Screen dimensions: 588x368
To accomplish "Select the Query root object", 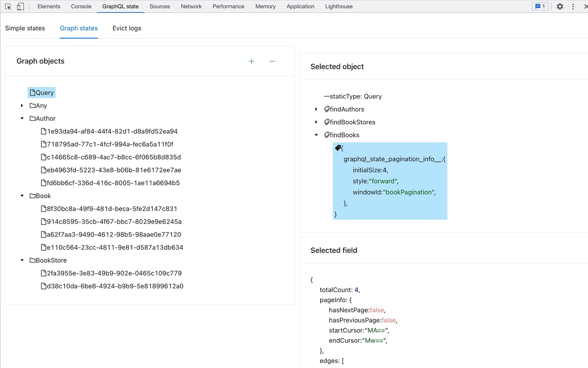I will coord(42,93).
